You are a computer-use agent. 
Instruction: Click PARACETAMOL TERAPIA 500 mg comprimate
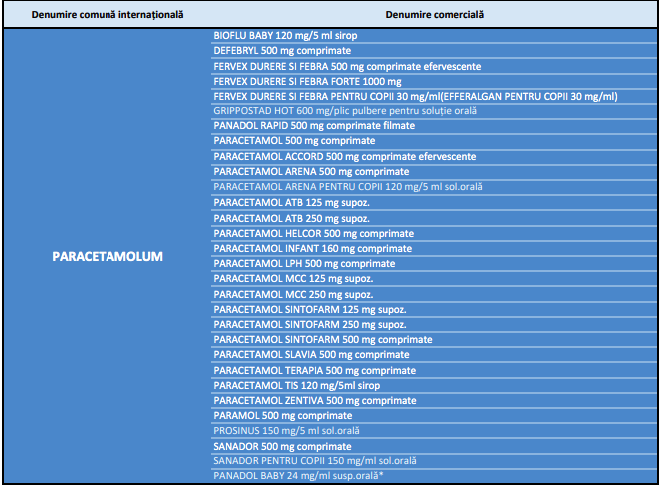click(x=434, y=370)
